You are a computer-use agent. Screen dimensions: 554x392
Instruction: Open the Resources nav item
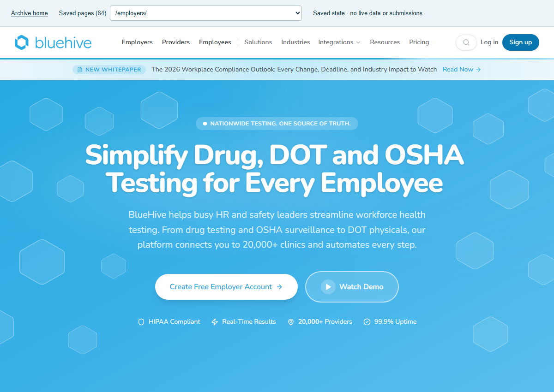pos(385,42)
